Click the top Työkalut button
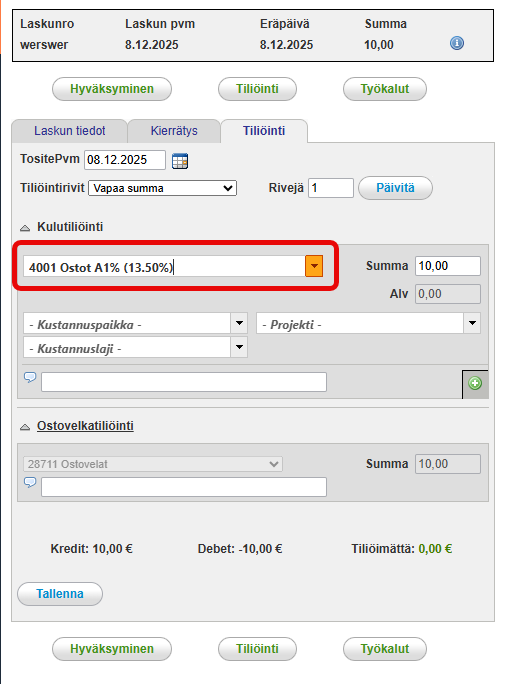The image size is (510, 684). coord(385,89)
